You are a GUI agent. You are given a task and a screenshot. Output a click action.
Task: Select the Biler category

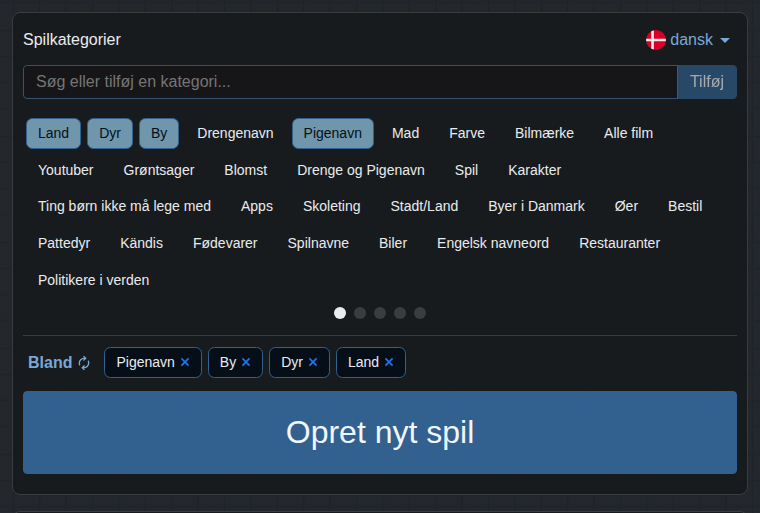393,243
